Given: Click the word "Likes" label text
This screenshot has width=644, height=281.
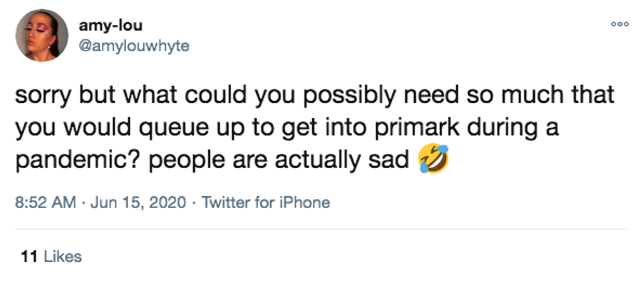Looking at the screenshot, I should [x=62, y=256].
